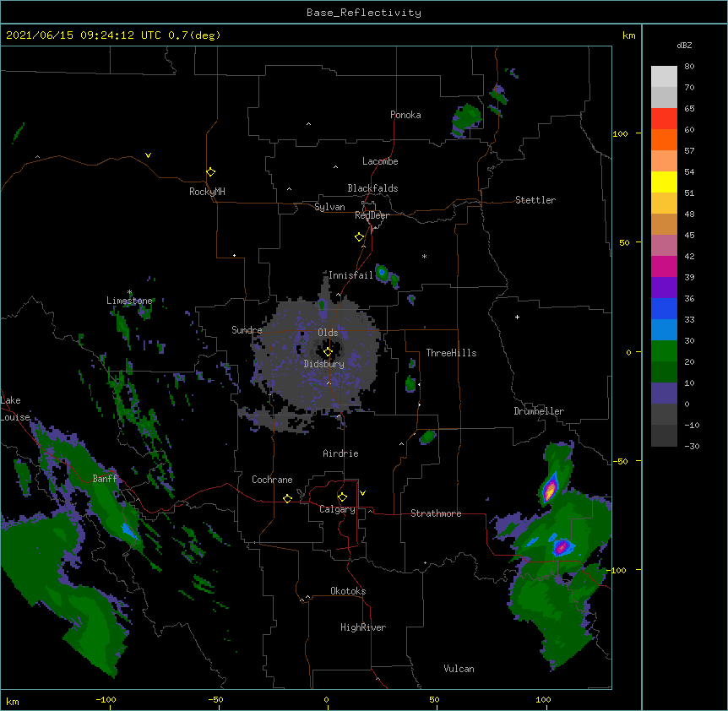The height and width of the screenshot is (711, 728).
Task: Click the Cochrane city label
Action: tap(272, 480)
